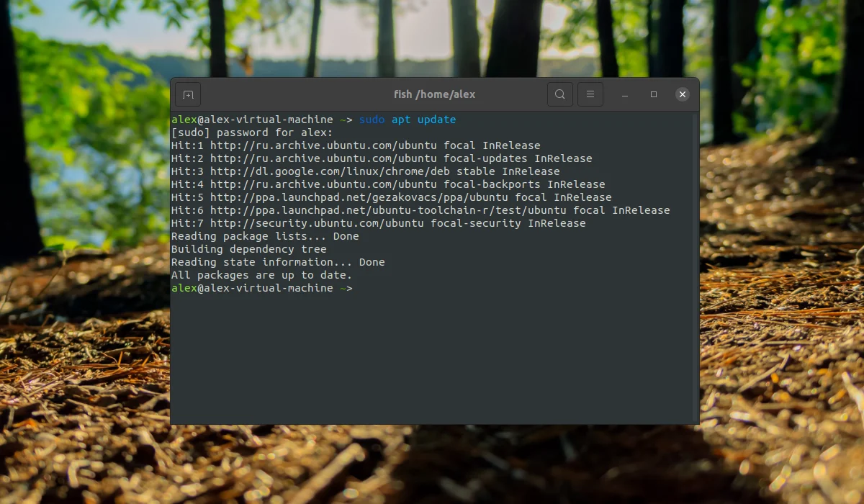Click the '[sudo] password for alex:' line
Image resolution: width=864 pixels, height=504 pixels.
tap(252, 132)
